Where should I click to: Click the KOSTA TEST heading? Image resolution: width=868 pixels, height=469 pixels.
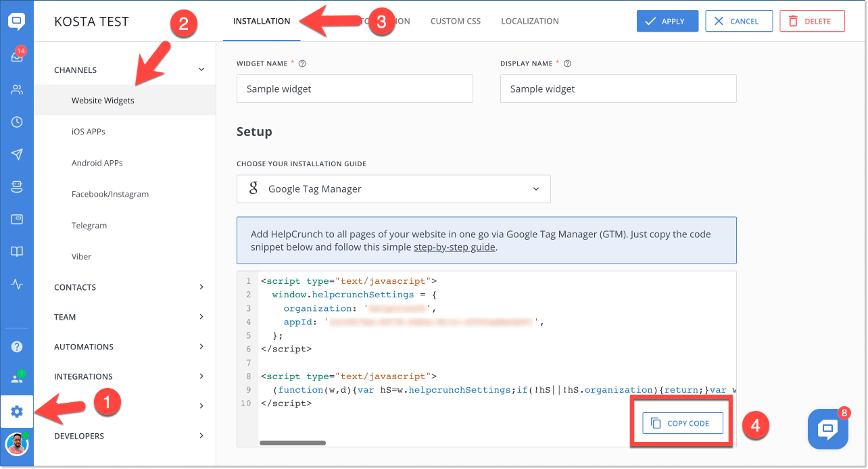coord(91,22)
